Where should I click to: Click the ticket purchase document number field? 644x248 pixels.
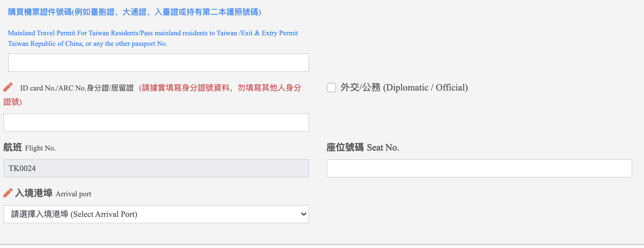(x=159, y=63)
